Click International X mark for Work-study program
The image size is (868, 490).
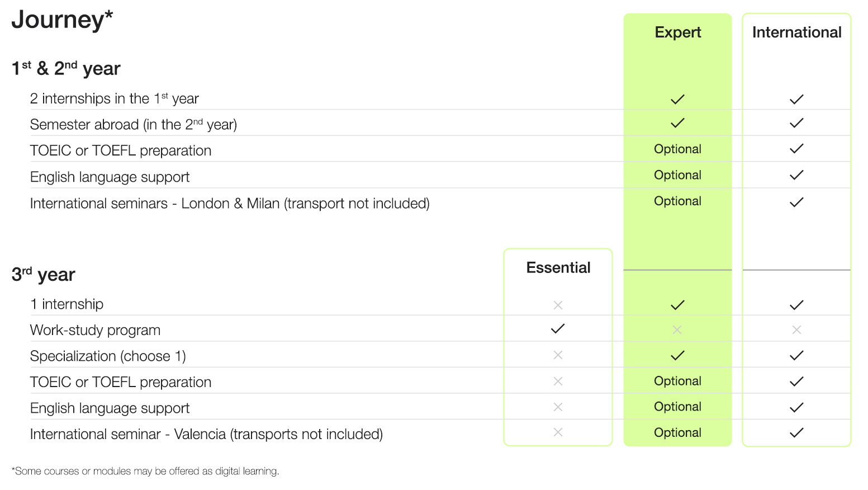796,330
